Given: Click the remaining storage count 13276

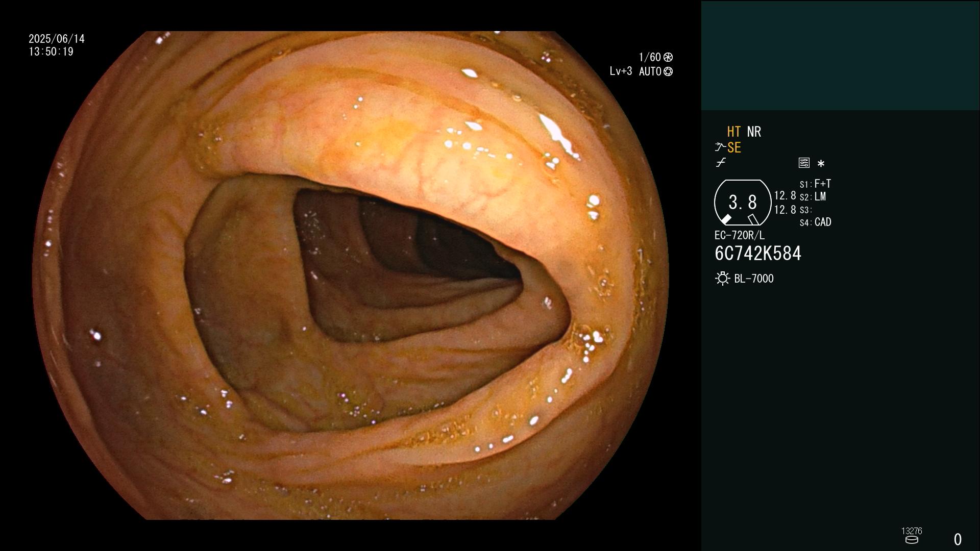Looking at the screenshot, I should point(912,531).
